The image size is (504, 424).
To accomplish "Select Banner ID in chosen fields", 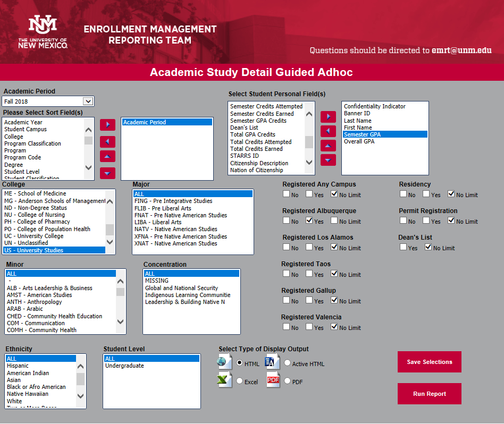I will [357, 113].
